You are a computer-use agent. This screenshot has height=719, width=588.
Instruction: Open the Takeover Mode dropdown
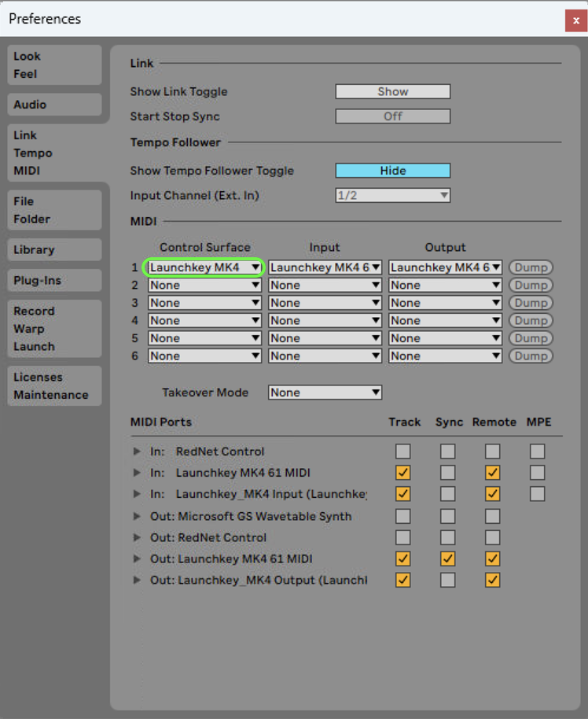[325, 393]
